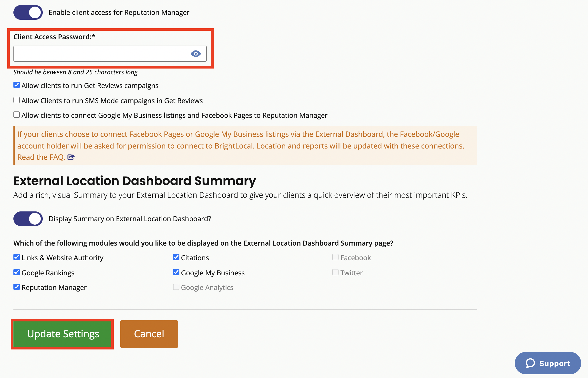
Task: Uncheck Allow clients to run Get Reviews campaigns
Action: (16, 85)
